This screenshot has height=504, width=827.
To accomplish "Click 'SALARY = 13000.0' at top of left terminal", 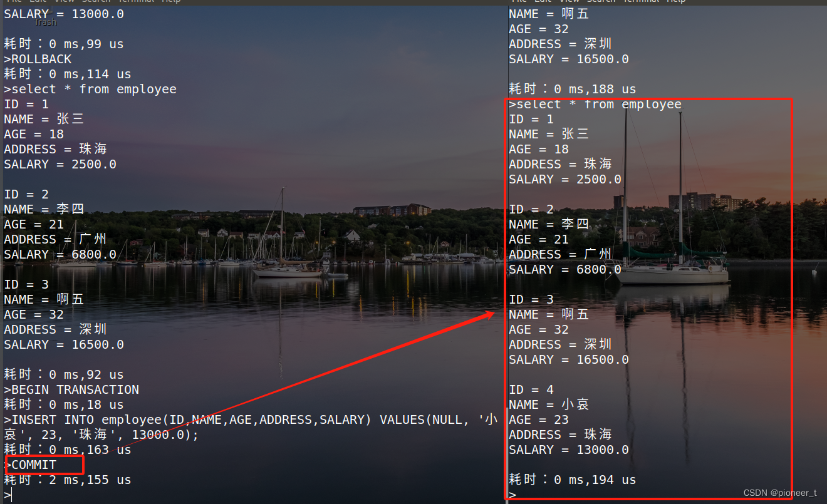I will click(64, 14).
